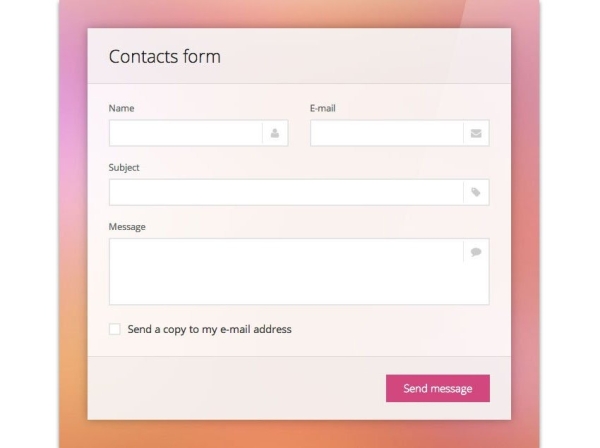Screen dimensions: 600x448
Task: Click the tag icon in Subject field
Action: click(x=476, y=192)
